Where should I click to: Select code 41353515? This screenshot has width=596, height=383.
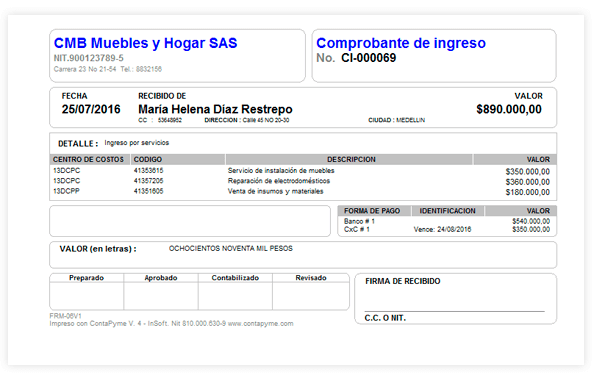[148, 171]
